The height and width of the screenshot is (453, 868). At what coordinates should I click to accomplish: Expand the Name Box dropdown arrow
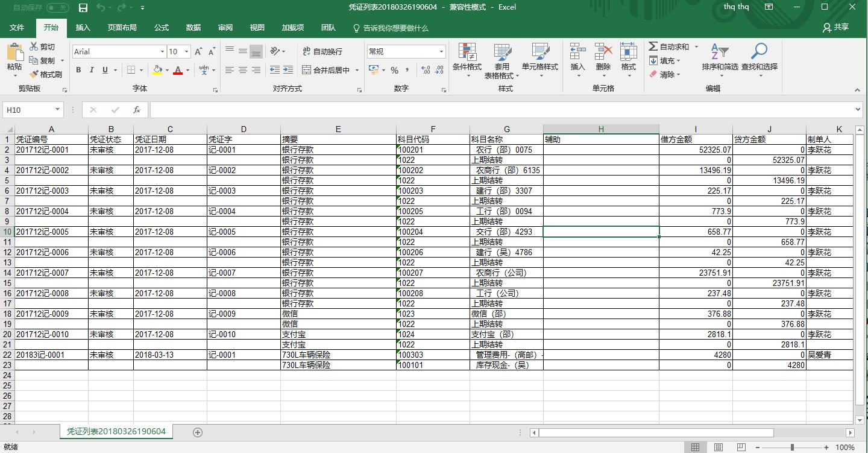coord(58,110)
